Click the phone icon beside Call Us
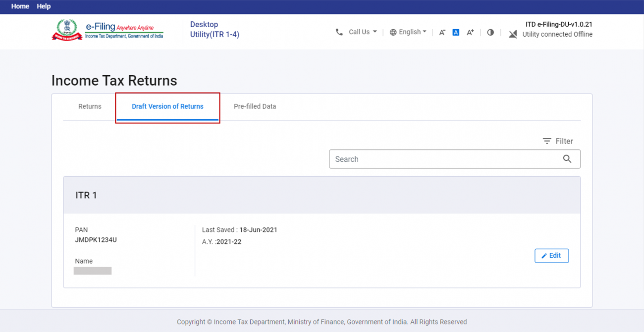644x332 pixels. tap(339, 32)
